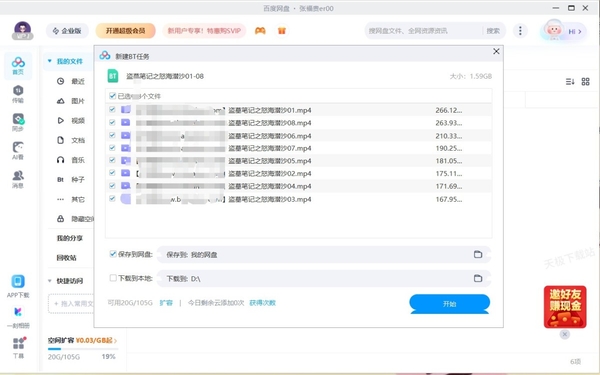Click the 20G/105G storage usage bar
This screenshot has height=375, width=600.
[83, 349]
